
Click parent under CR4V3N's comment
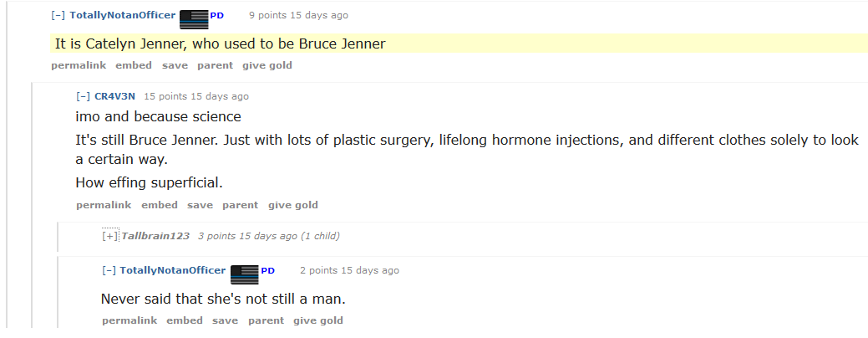pyautogui.click(x=240, y=205)
